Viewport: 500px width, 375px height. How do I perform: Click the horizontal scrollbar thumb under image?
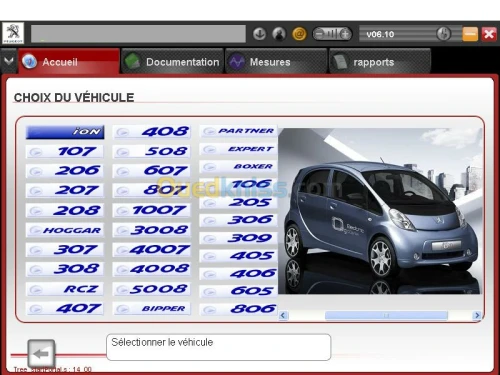click(x=386, y=315)
